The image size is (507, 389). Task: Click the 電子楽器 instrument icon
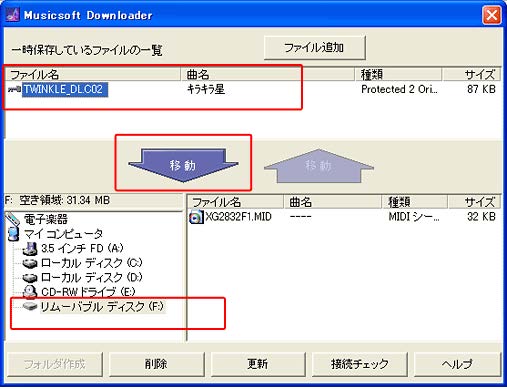pos(13,219)
